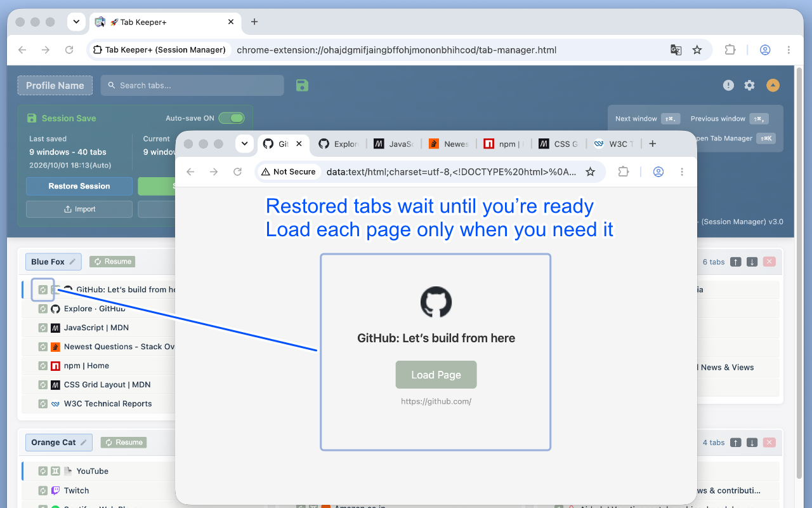Click the Import button

[x=79, y=209]
